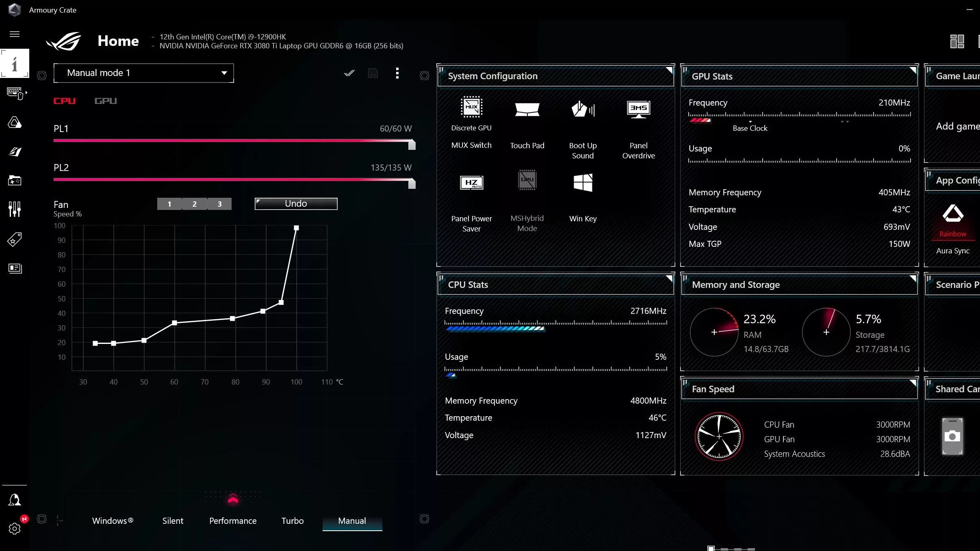Expand the System Configuration panel corner
Image resolution: width=980 pixels, height=551 pixels.
[x=669, y=70]
